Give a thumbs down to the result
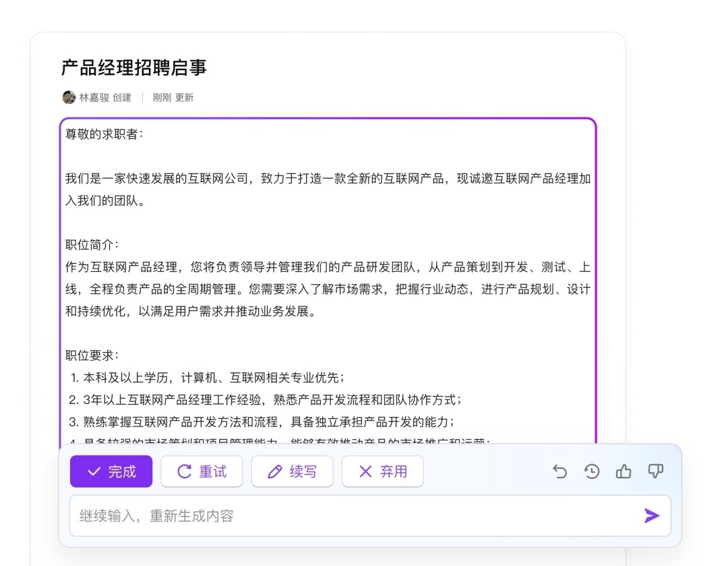Image resolution: width=728 pixels, height=566 pixels. tap(655, 472)
